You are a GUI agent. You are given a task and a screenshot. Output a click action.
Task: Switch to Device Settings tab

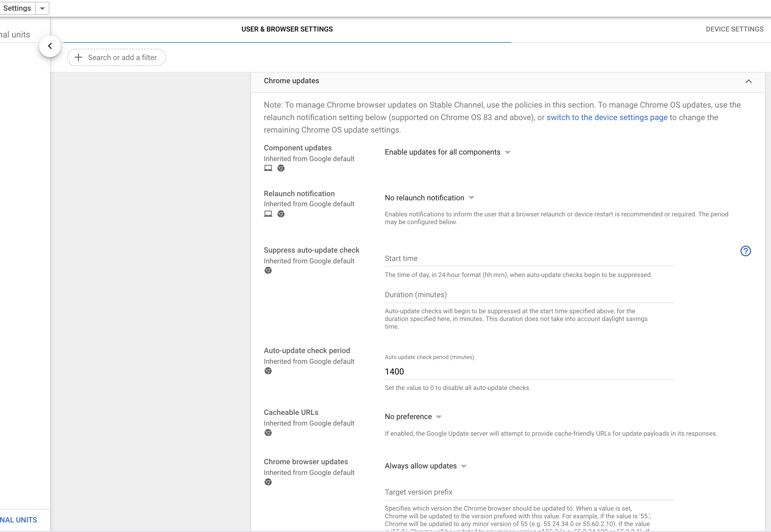[x=734, y=29]
